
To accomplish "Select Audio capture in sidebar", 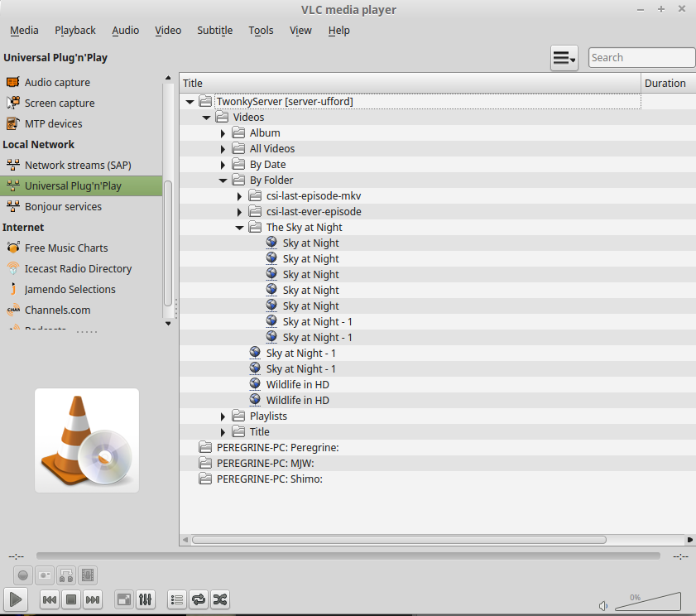I will click(82, 82).
